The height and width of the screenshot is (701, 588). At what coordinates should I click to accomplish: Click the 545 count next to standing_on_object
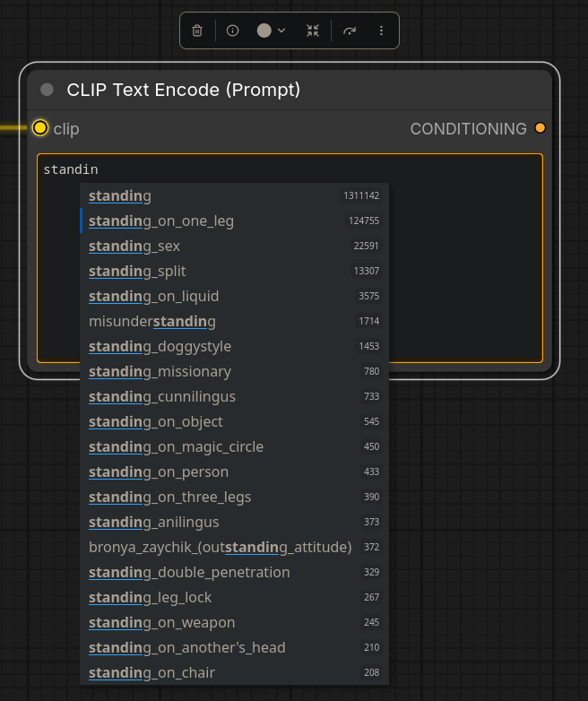(372, 421)
